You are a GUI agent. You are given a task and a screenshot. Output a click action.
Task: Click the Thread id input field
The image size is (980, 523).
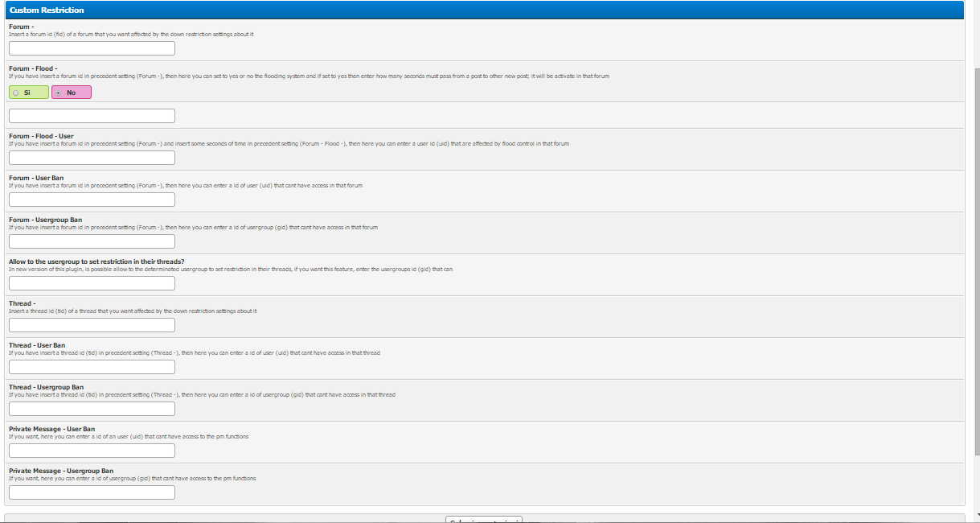(x=92, y=325)
